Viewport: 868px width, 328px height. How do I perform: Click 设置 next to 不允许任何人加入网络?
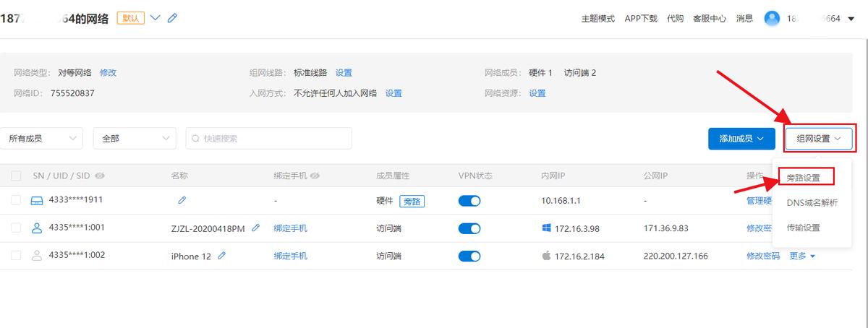tap(393, 93)
